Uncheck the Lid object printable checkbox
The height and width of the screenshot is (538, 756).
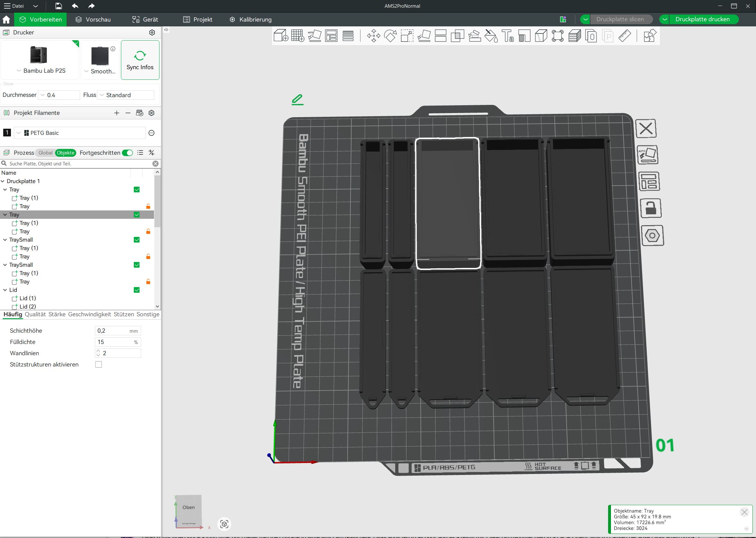(x=137, y=290)
